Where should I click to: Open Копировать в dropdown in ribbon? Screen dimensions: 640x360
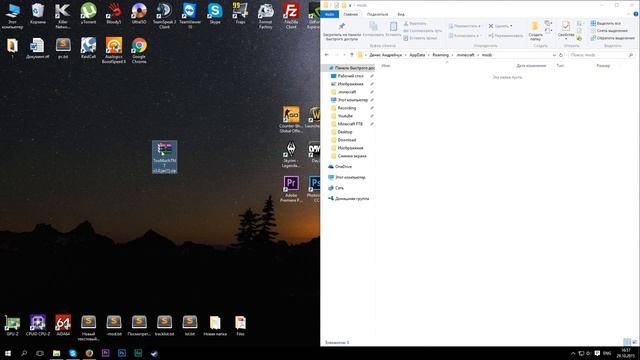click(464, 36)
